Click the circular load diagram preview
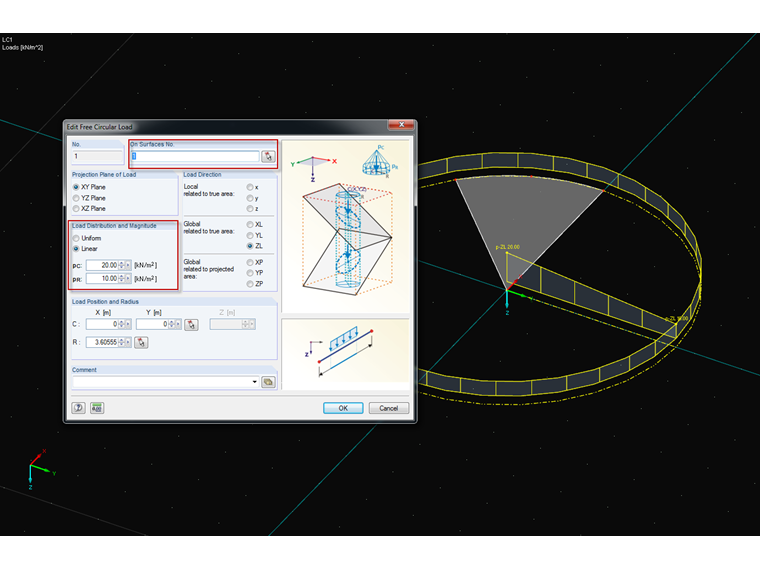The image size is (760, 570). coord(345,227)
